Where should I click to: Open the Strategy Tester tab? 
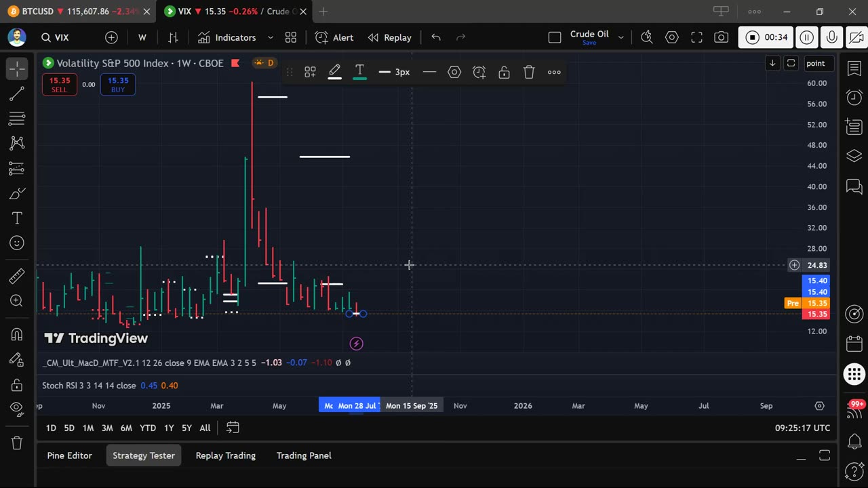coord(144,455)
